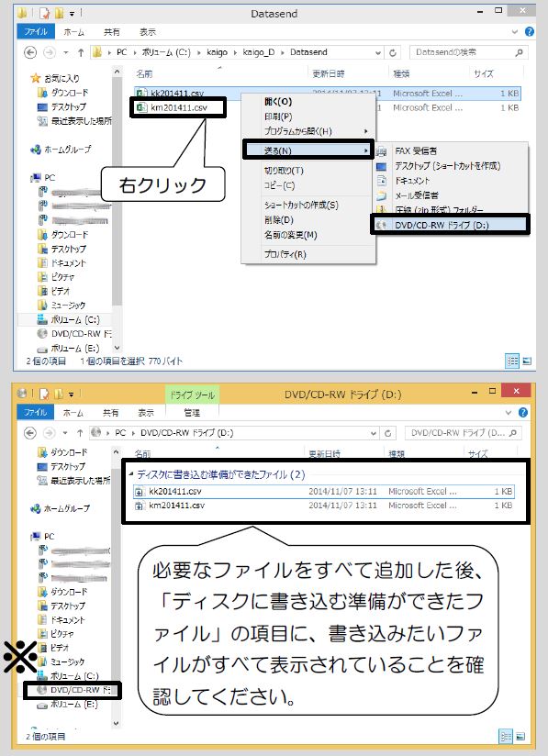Open address bar dropdown in DVD drive window
This screenshot has width=548, height=756.
(x=374, y=433)
